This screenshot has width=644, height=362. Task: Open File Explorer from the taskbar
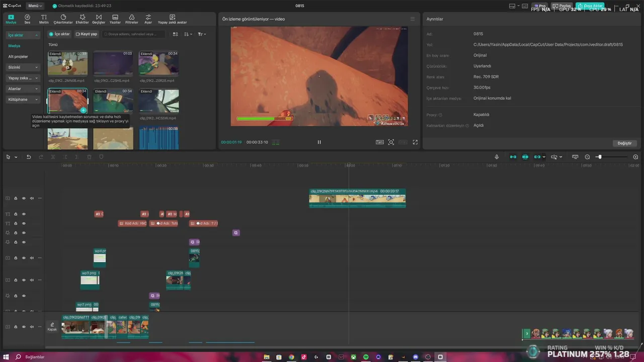tap(267, 357)
